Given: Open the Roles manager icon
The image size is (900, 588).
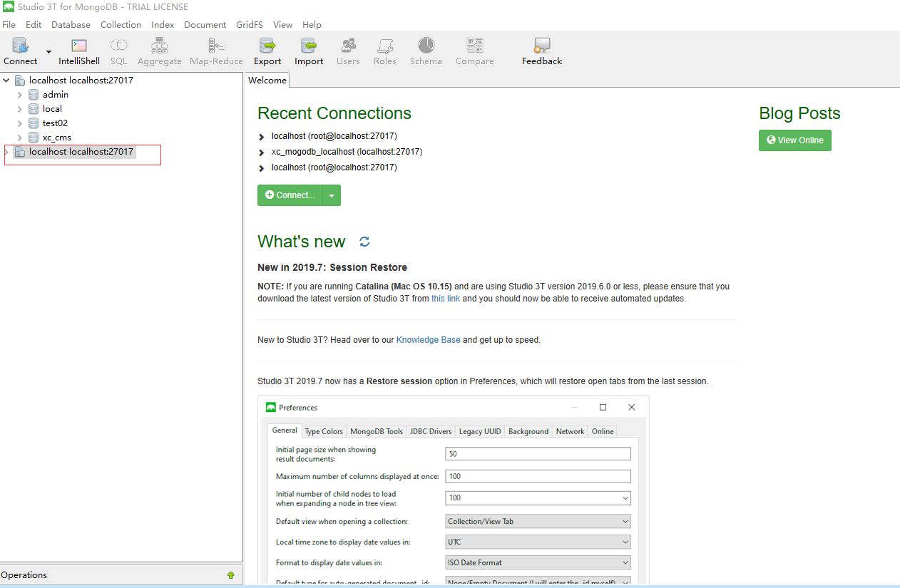Looking at the screenshot, I should (384, 50).
